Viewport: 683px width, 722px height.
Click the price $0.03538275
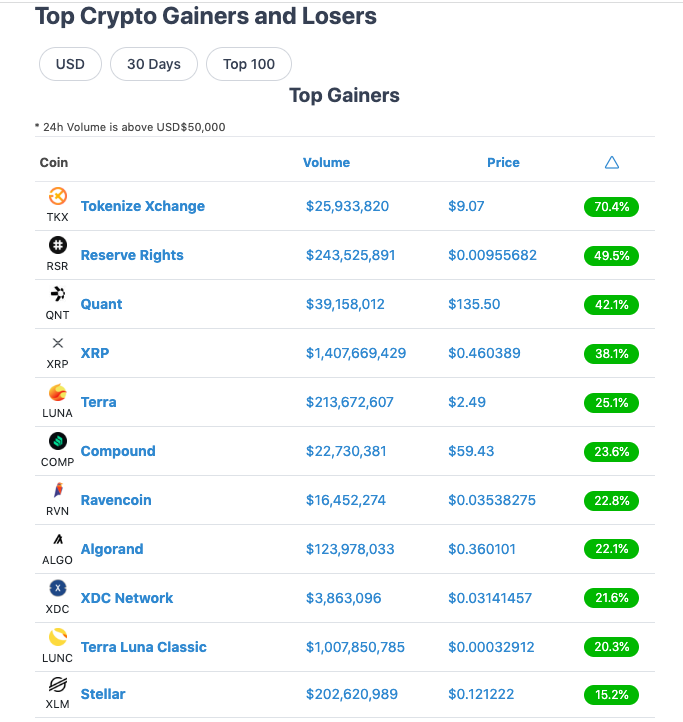tap(492, 500)
